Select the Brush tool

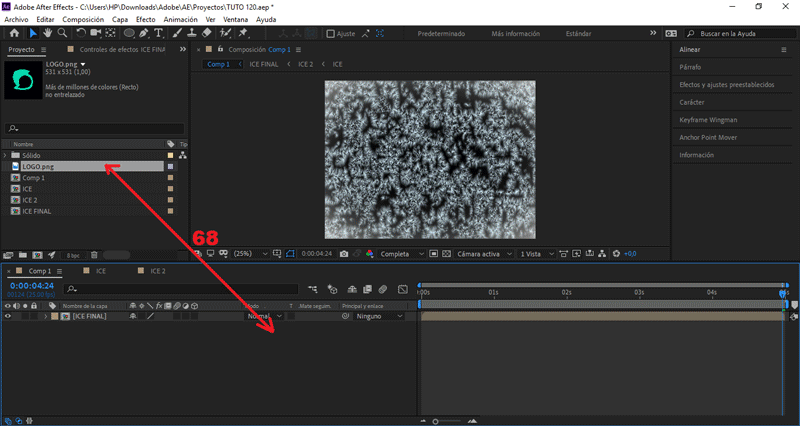point(176,33)
